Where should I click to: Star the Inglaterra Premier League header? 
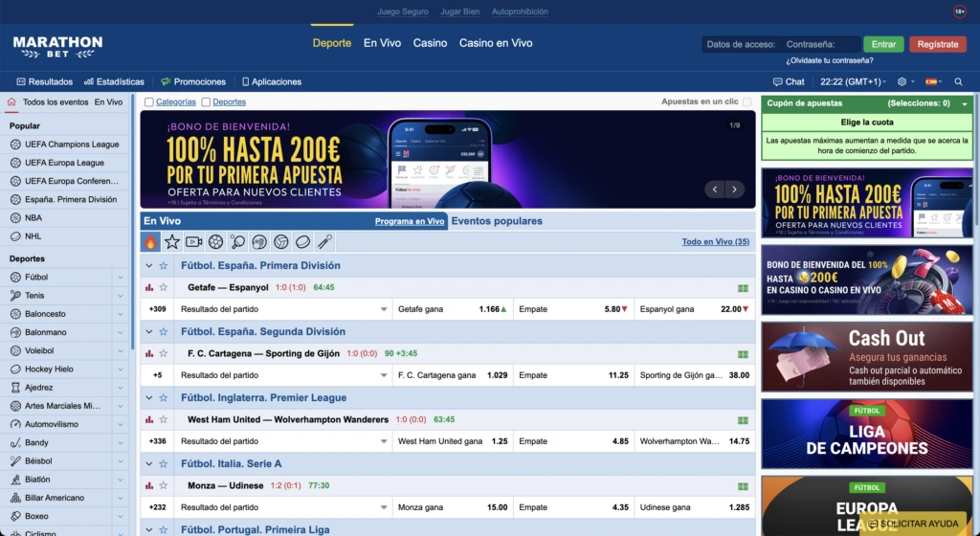click(163, 398)
